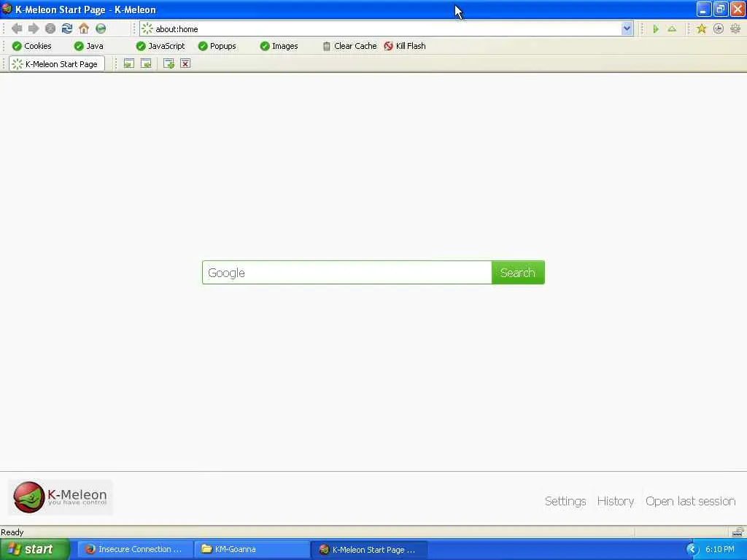The width and height of the screenshot is (747, 560).
Task: Reload the current page
Action: click(67, 28)
